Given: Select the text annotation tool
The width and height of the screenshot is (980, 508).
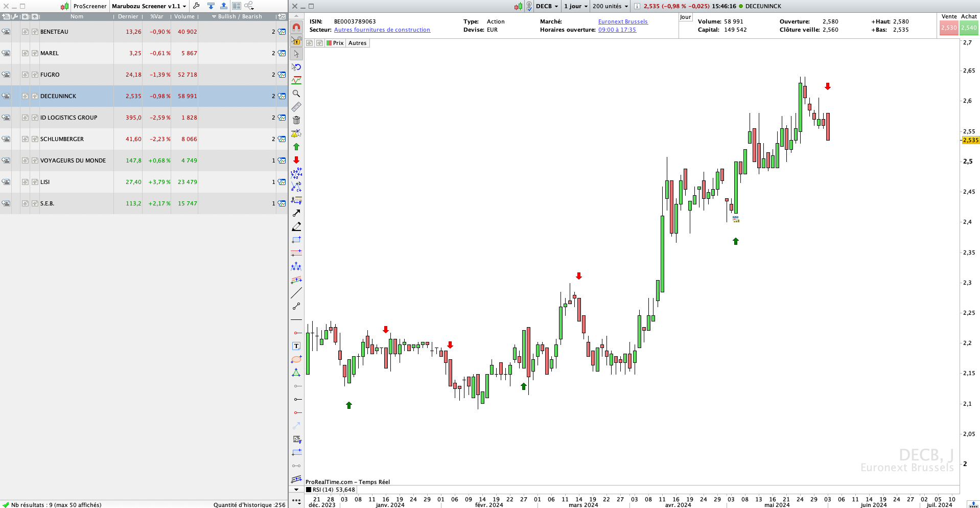Looking at the screenshot, I should pos(296,346).
